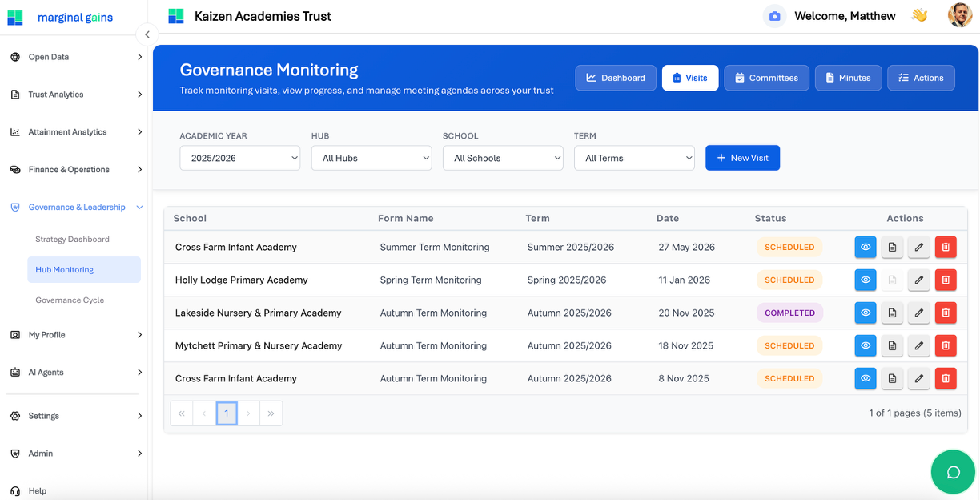Viewport: 980px width, 500px height.
Task: Open the chat bubble in the bottom right corner
Action: pyautogui.click(x=953, y=472)
